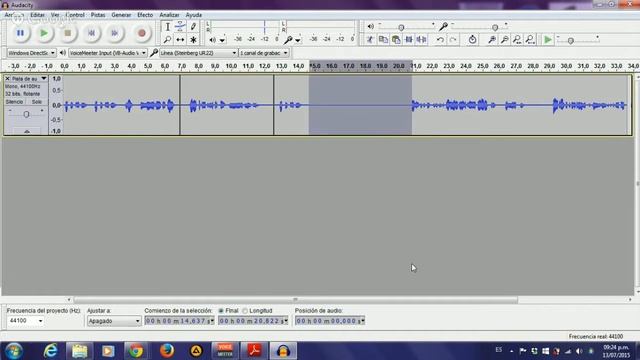This screenshot has height=360, width=640.
Task: Click the track gain slider knob
Action: click(26, 114)
